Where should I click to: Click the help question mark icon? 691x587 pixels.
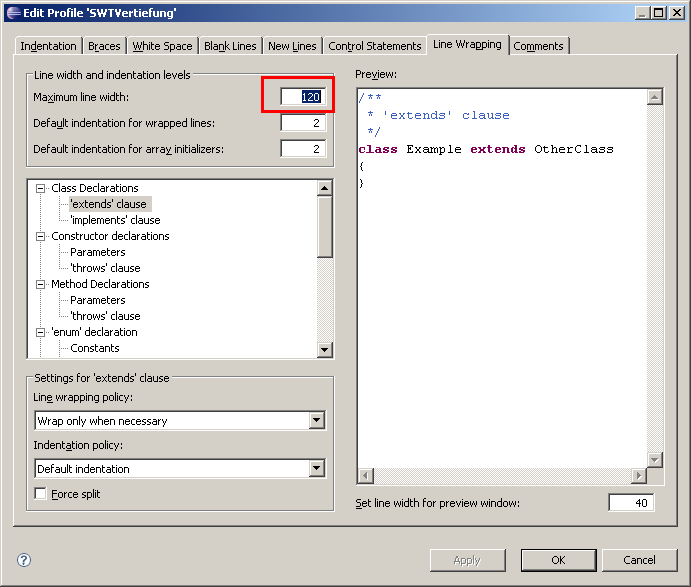click(x=24, y=560)
